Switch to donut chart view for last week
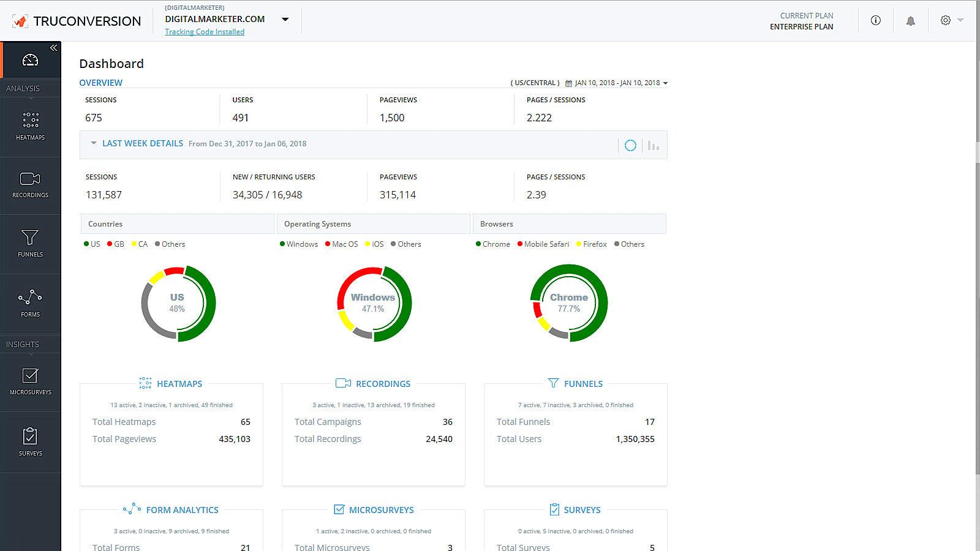 630,145
